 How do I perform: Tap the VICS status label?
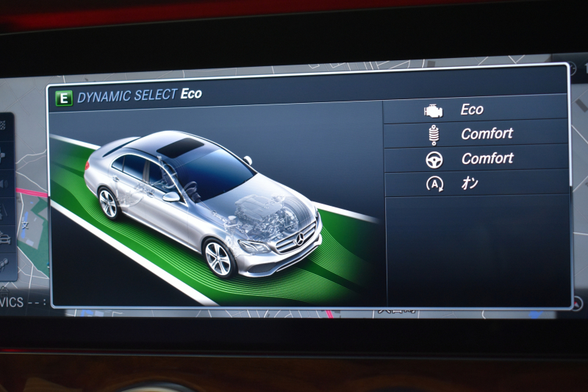(x=13, y=302)
